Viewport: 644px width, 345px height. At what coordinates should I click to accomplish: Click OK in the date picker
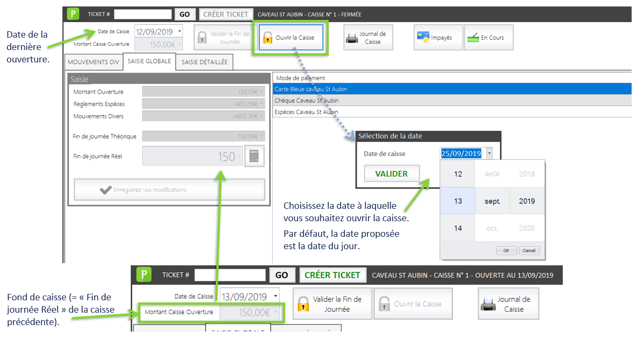click(x=506, y=251)
